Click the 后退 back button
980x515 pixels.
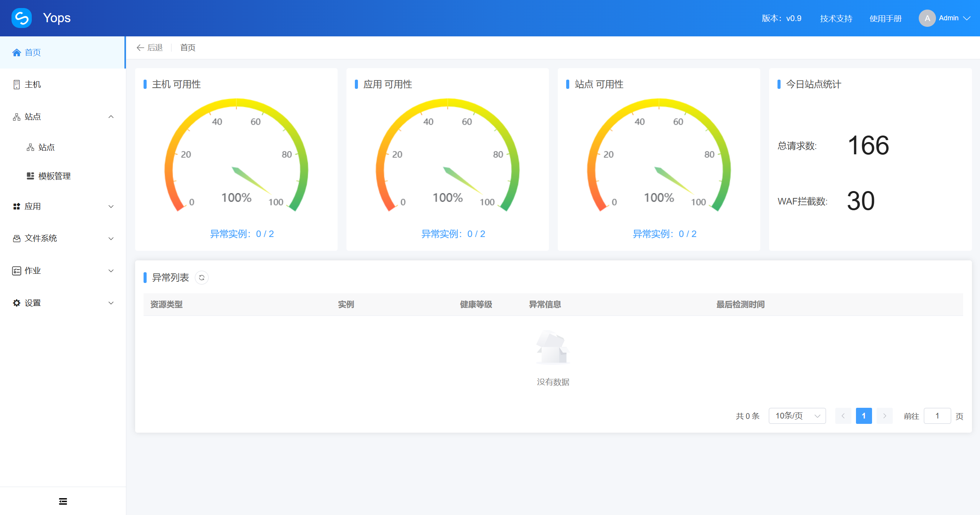tap(150, 47)
